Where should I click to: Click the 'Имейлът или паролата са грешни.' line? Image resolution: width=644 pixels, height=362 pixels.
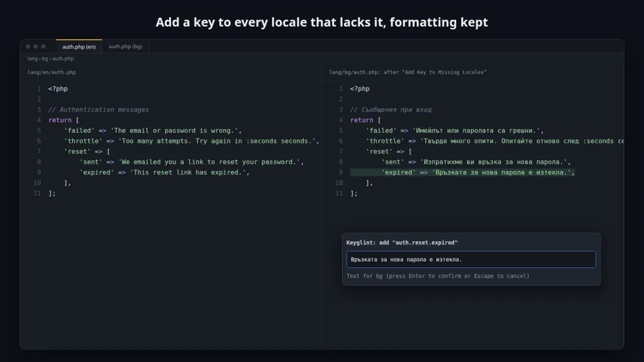455,131
